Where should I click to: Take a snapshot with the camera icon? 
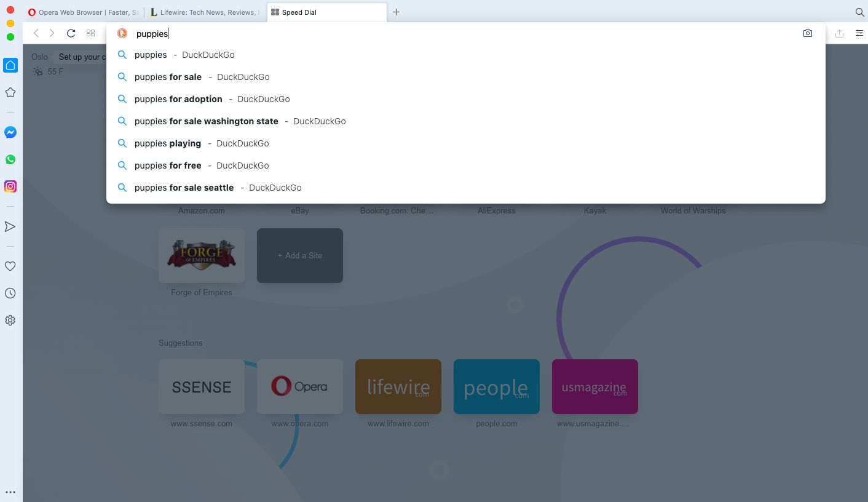[x=808, y=33]
